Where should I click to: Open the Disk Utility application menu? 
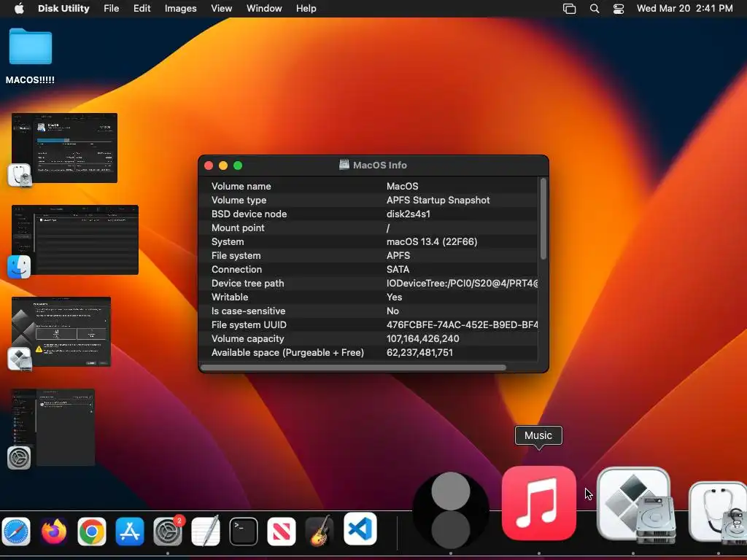[x=63, y=8]
